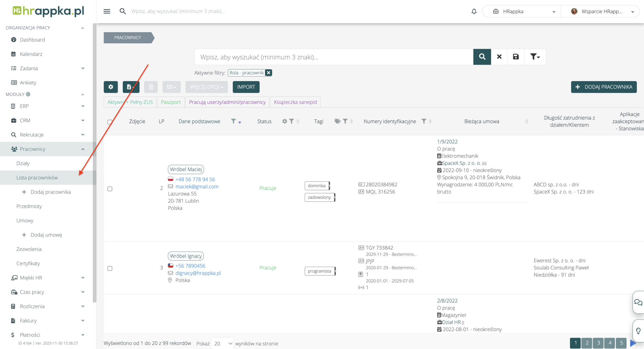The width and height of the screenshot is (644, 349).
Task: Clear search with the X icon
Action: [x=499, y=57]
